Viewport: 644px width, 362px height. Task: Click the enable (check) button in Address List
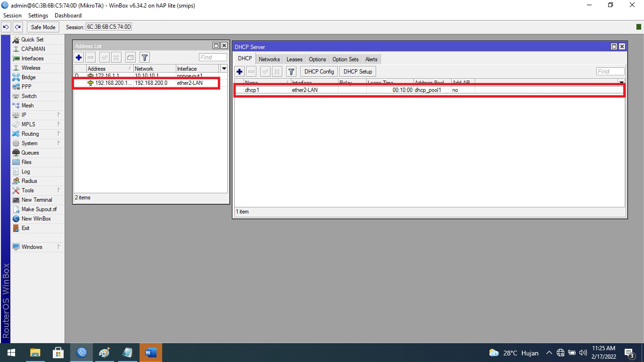click(x=105, y=58)
